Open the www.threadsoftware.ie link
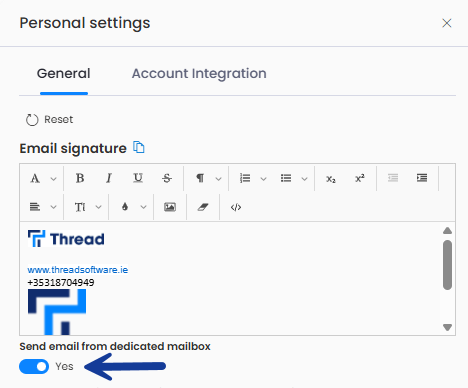Viewport: 468px width, 388px height. click(78, 270)
